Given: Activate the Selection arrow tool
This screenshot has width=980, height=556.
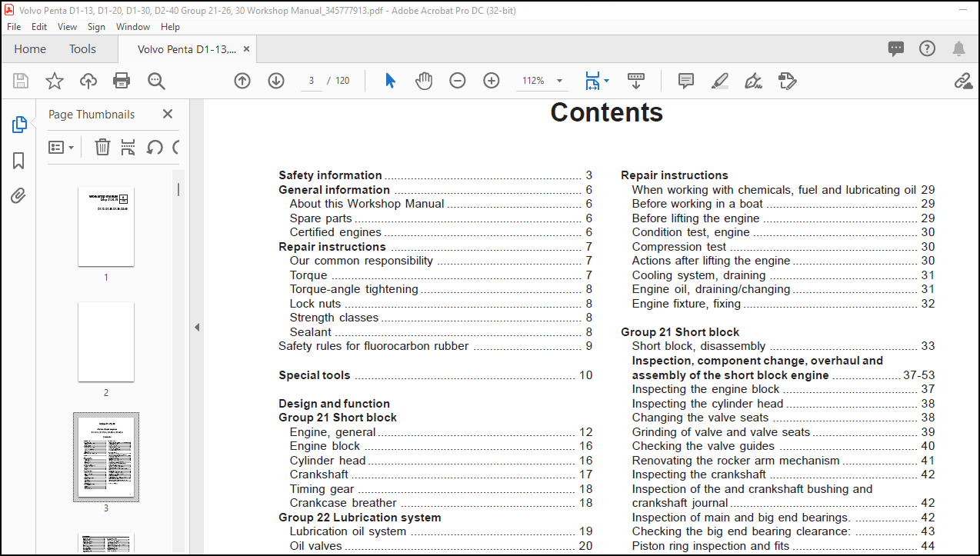Looking at the screenshot, I should point(390,81).
